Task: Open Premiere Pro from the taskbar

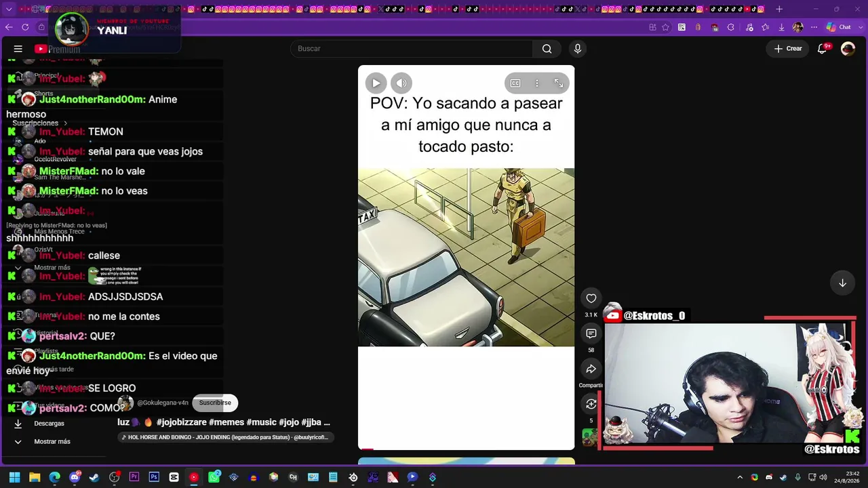Action: point(134,477)
